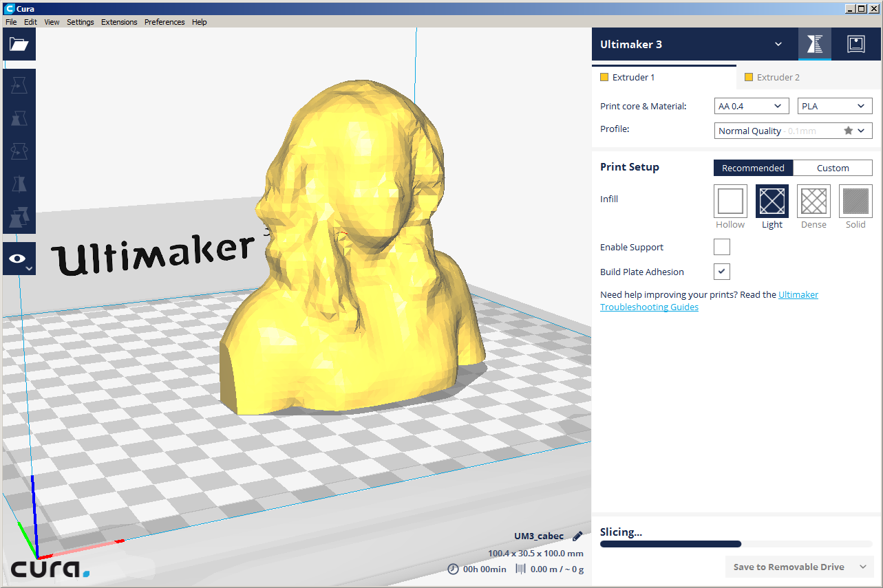Image resolution: width=883 pixels, height=588 pixels.
Task: Switch to Recommended print setup
Action: click(x=753, y=168)
